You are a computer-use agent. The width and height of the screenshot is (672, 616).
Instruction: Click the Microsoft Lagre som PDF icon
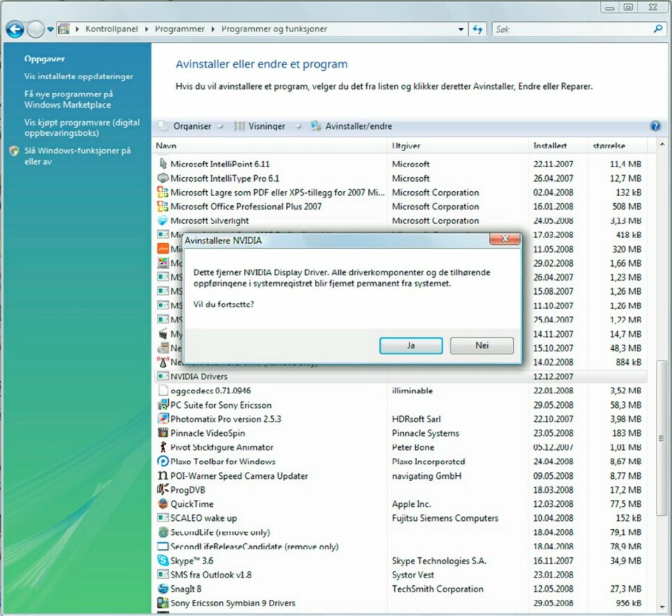(x=163, y=192)
